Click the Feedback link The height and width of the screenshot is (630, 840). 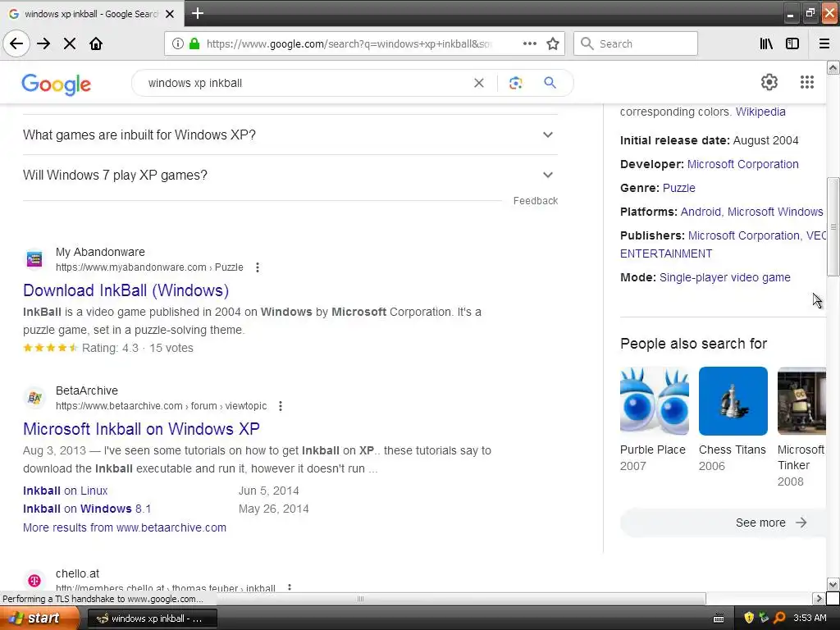coord(535,201)
